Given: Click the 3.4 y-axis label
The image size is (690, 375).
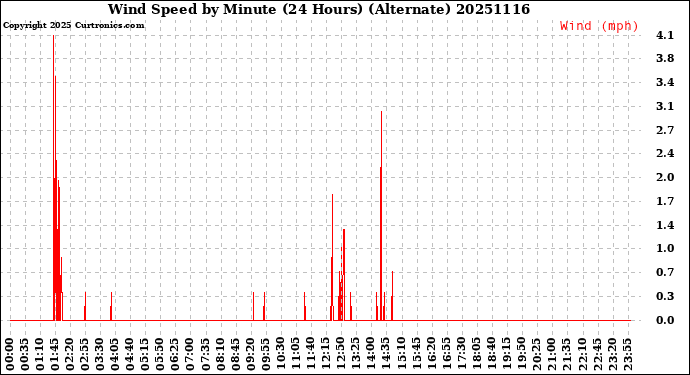Looking at the screenshot, I should pos(665,82).
